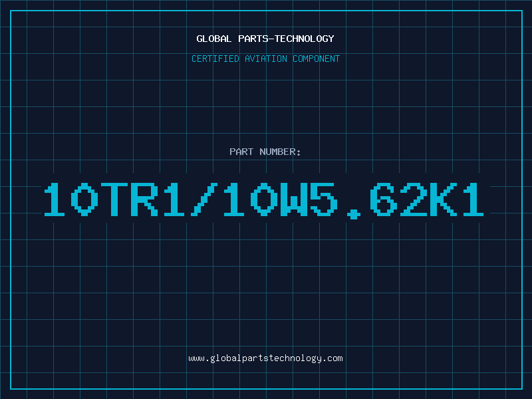Click the letter W in part number
The height and width of the screenshot is (399, 532).
294,199
